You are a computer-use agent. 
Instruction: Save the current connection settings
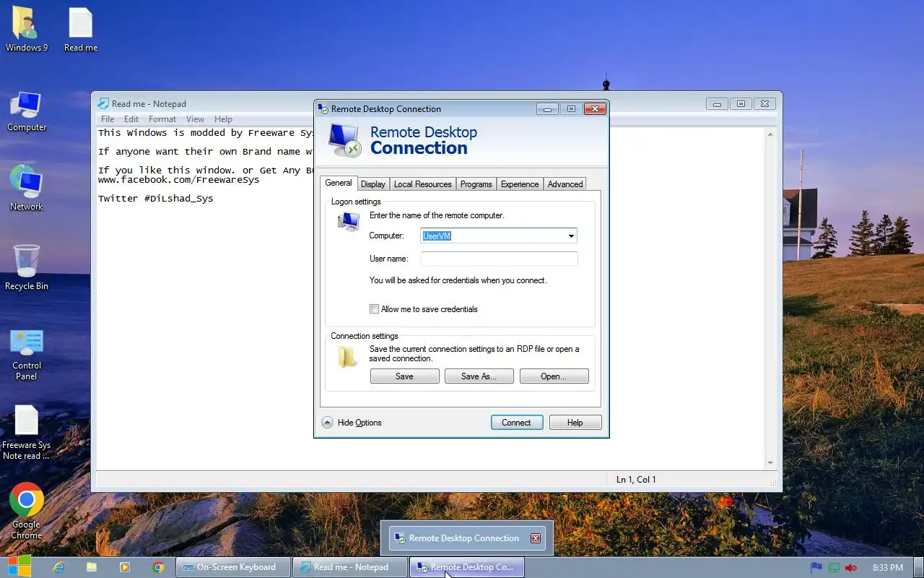[405, 376]
